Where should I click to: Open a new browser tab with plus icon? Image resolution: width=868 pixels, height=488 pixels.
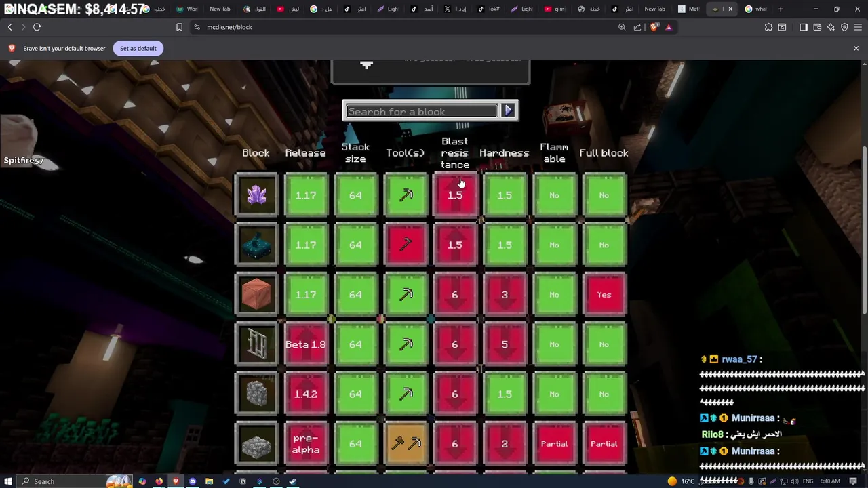(x=781, y=9)
